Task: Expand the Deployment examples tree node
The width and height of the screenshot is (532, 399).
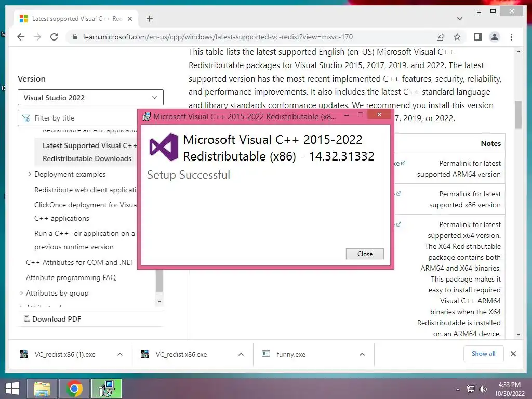Action: pos(30,174)
